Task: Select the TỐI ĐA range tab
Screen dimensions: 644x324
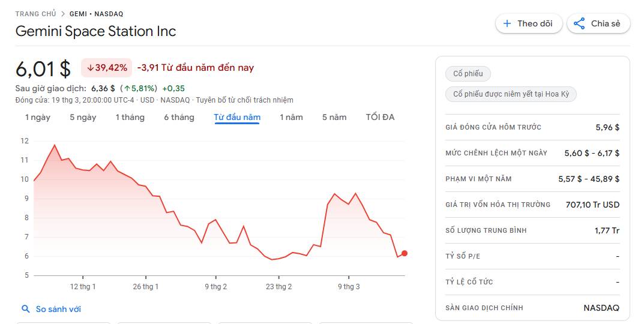Action: [x=380, y=118]
